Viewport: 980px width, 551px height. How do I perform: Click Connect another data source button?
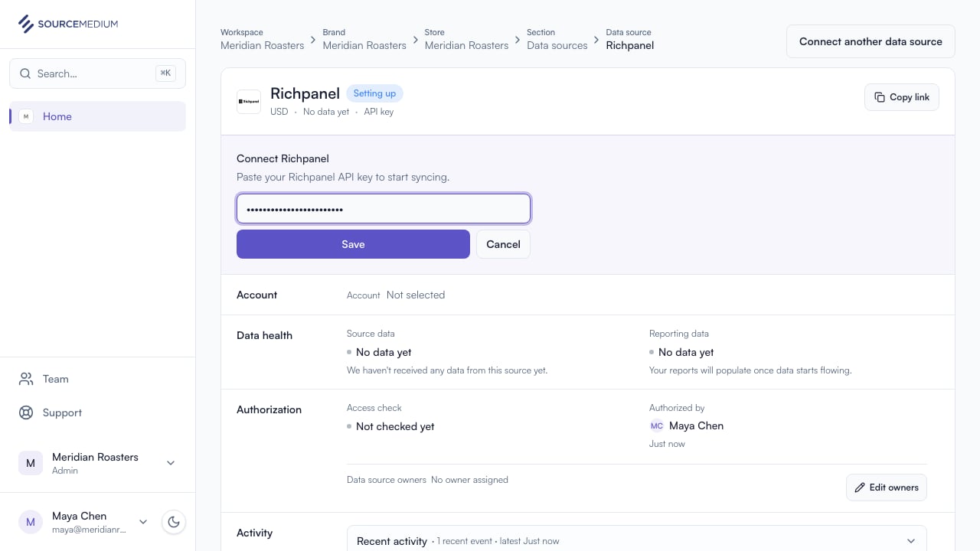[871, 41]
